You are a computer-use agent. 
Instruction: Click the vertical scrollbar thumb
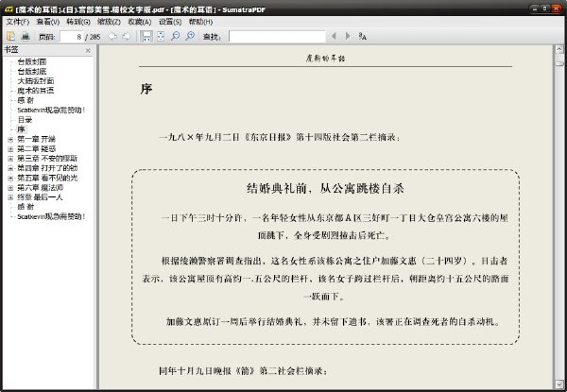559,63
